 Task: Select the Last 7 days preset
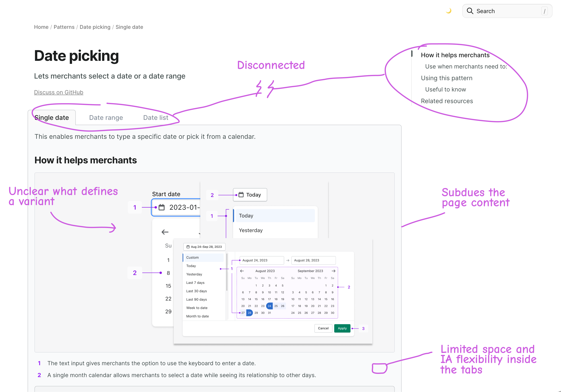coord(195,282)
